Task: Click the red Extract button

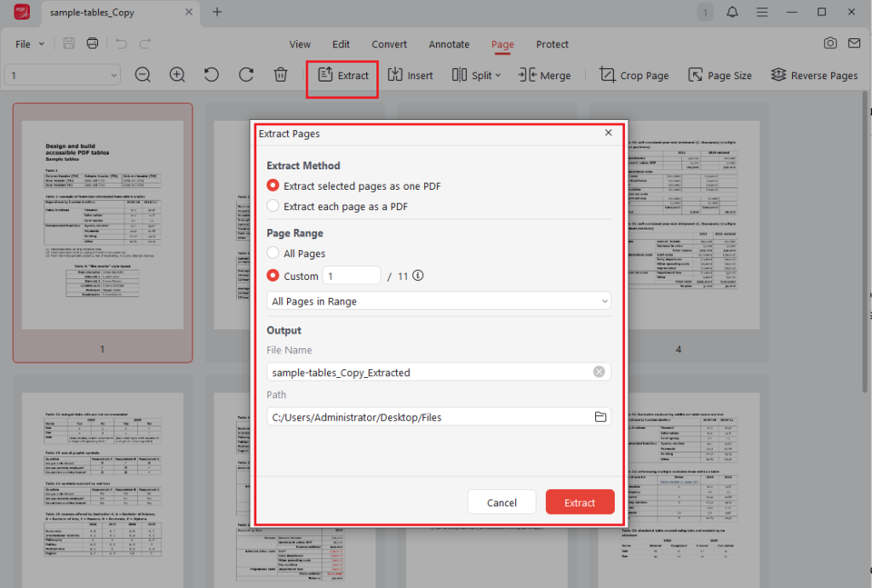Action: click(x=580, y=502)
